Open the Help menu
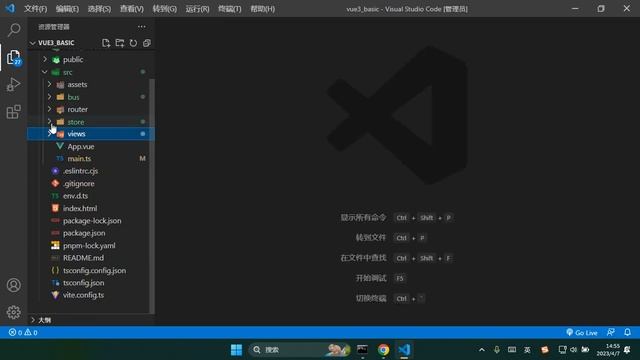The height and width of the screenshot is (360, 640). (262, 9)
